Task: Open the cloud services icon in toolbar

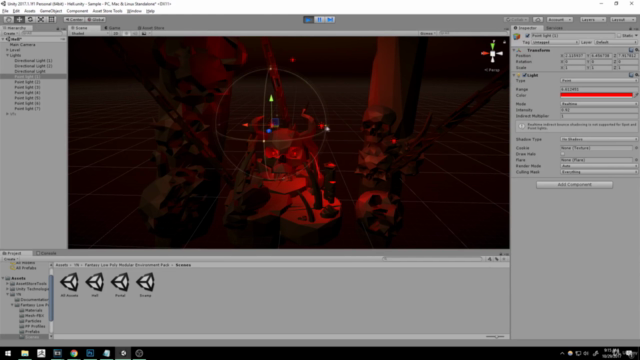Action: tap(538, 20)
